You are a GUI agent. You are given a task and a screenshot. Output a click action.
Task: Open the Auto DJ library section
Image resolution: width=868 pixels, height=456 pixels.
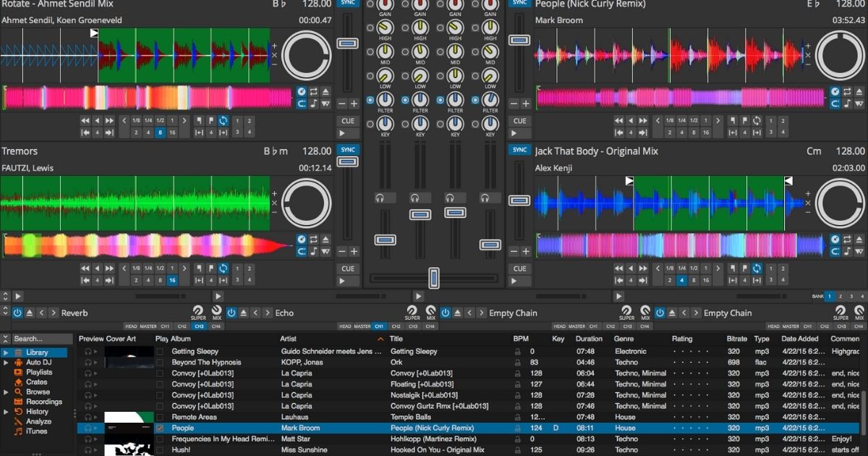[40, 363]
